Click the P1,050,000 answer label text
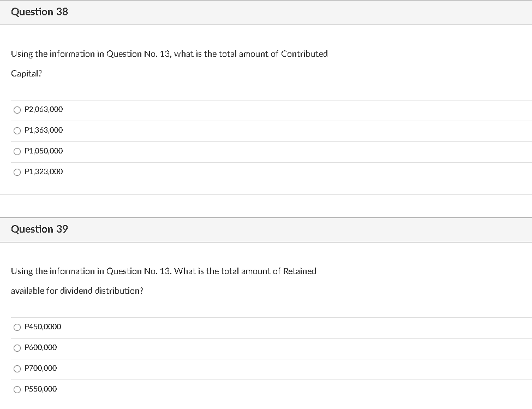 click(x=43, y=151)
